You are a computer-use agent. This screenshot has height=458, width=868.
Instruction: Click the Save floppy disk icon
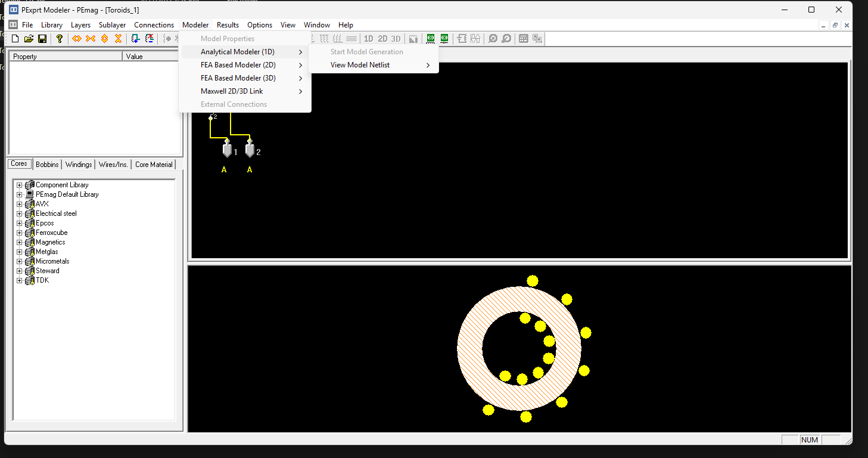pyautogui.click(x=42, y=39)
